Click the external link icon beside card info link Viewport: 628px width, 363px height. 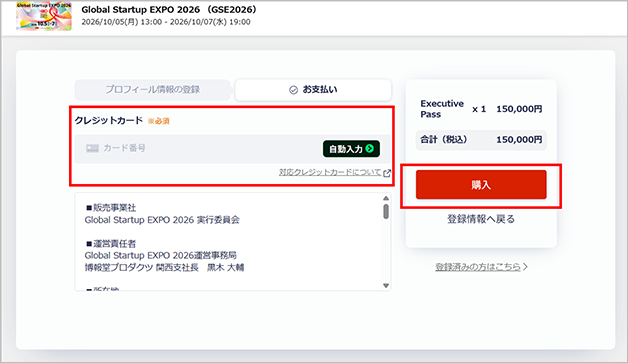point(386,173)
